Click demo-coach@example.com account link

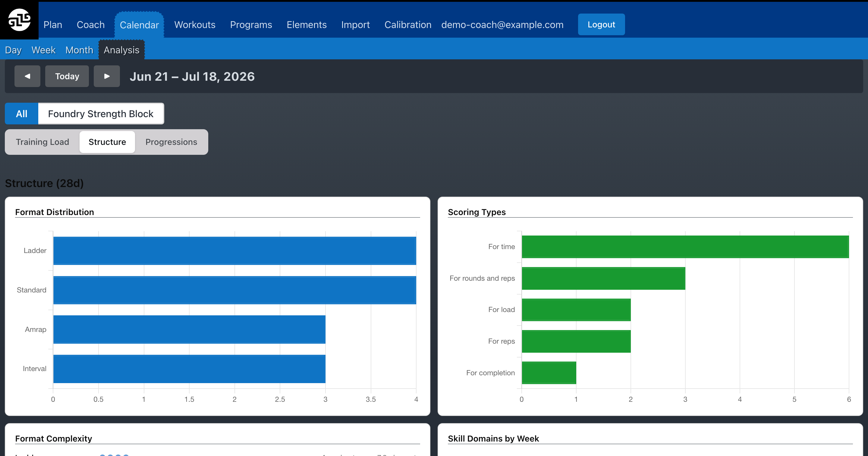502,25
